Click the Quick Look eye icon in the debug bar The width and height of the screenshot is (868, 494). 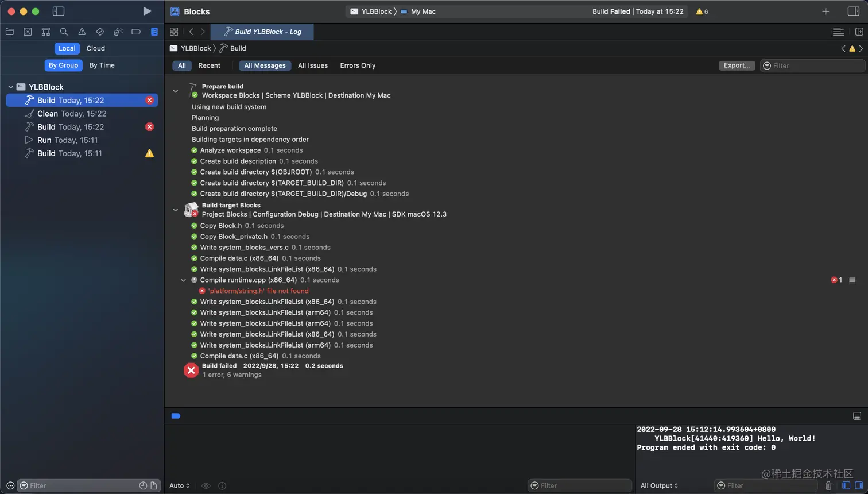pos(206,485)
